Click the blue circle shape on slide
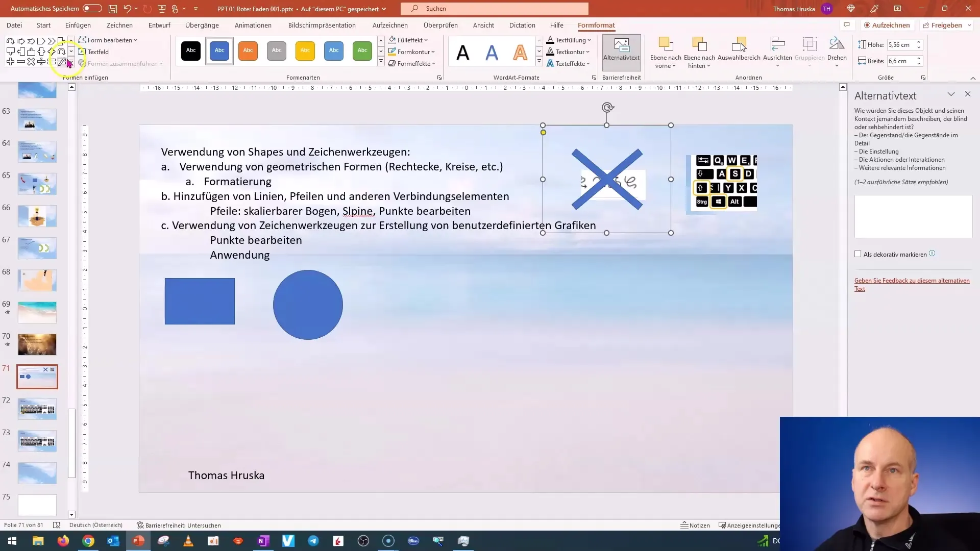The height and width of the screenshot is (551, 980). coord(308,305)
